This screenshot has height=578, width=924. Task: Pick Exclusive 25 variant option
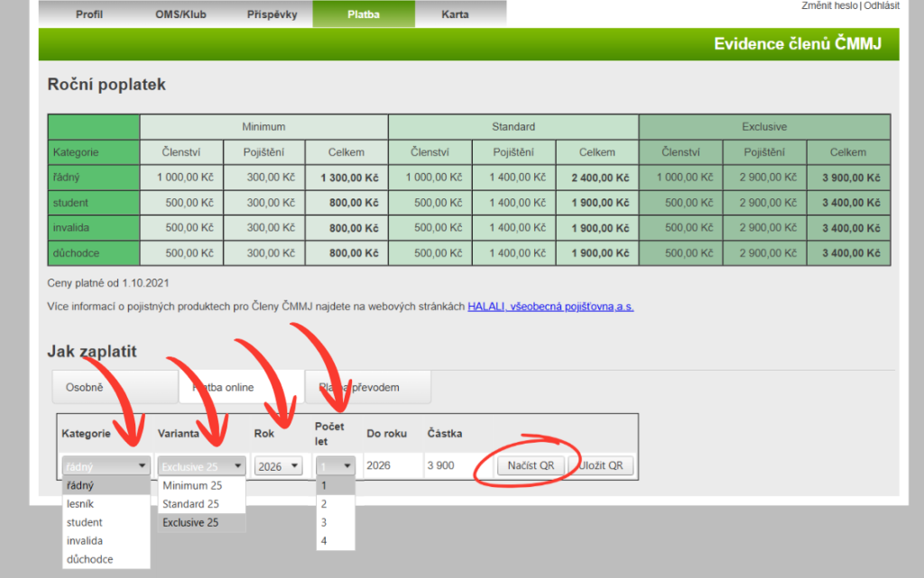point(201,522)
